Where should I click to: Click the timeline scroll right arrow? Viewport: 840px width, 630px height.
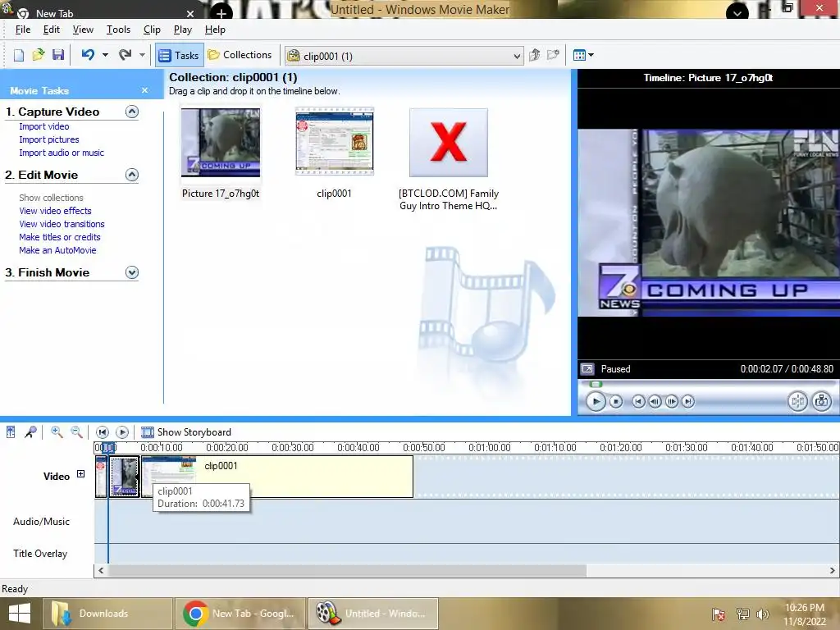tap(833, 571)
